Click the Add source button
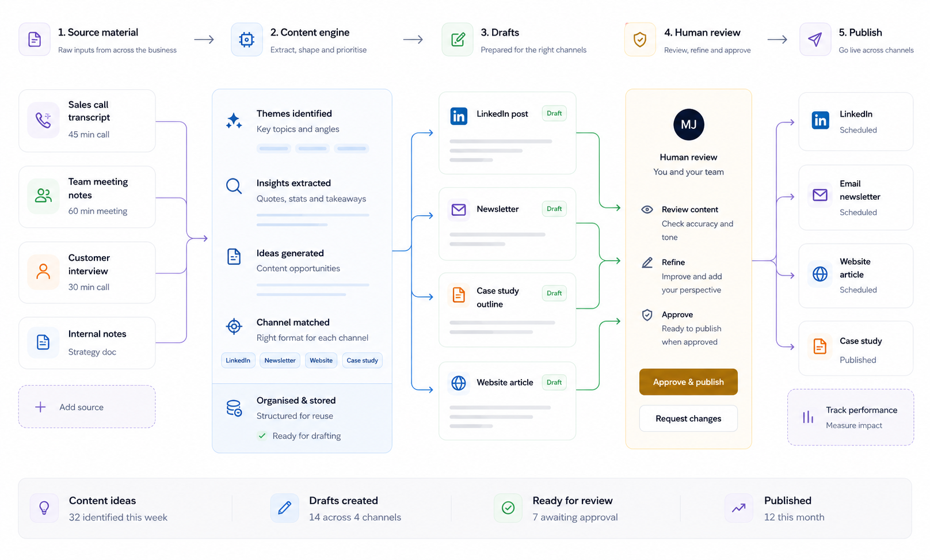 click(87, 407)
